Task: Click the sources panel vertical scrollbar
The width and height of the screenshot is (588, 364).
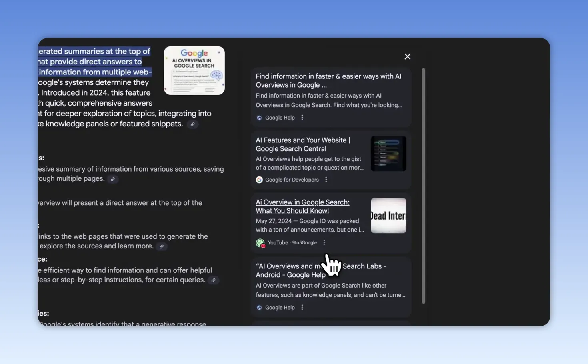Action: (x=423, y=186)
